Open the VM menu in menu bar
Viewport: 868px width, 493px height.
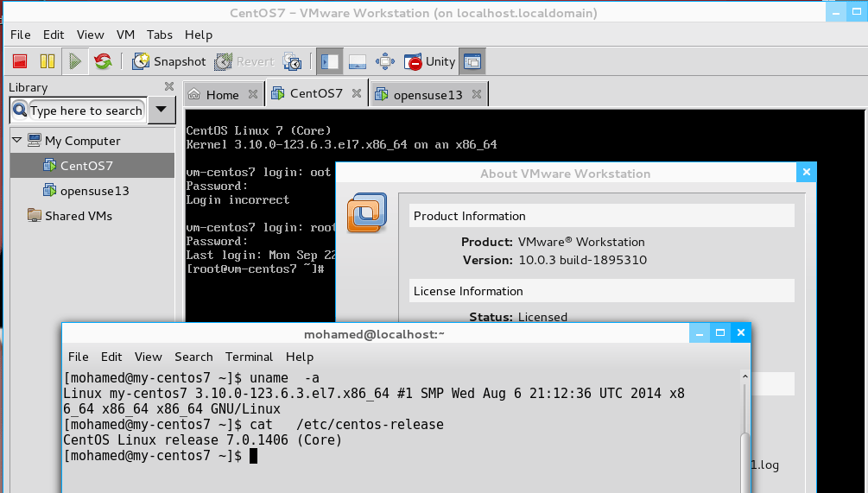click(125, 35)
